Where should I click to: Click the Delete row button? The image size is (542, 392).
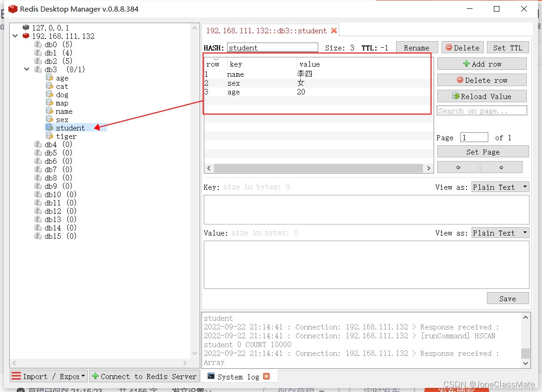tap(482, 80)
